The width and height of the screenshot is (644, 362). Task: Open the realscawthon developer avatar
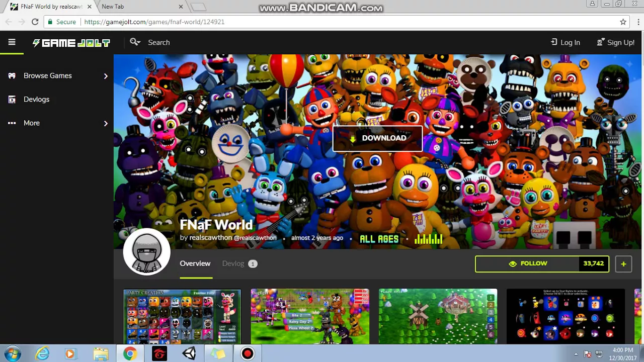(147, 252)
